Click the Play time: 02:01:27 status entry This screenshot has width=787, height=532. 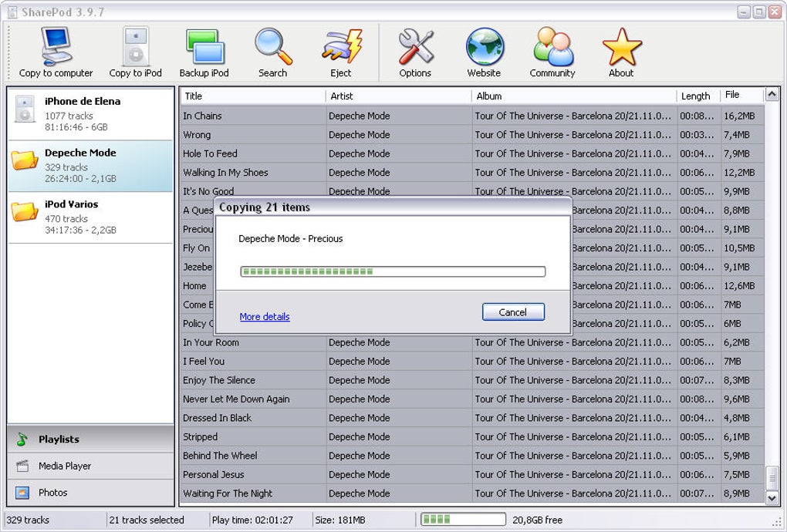click(252, 520)
